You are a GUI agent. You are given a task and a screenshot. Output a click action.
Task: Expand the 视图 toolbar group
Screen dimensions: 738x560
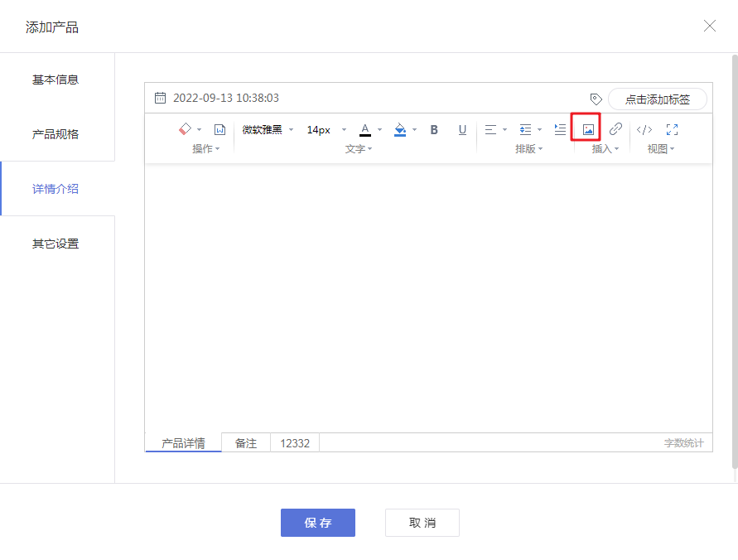coord(660,149)
